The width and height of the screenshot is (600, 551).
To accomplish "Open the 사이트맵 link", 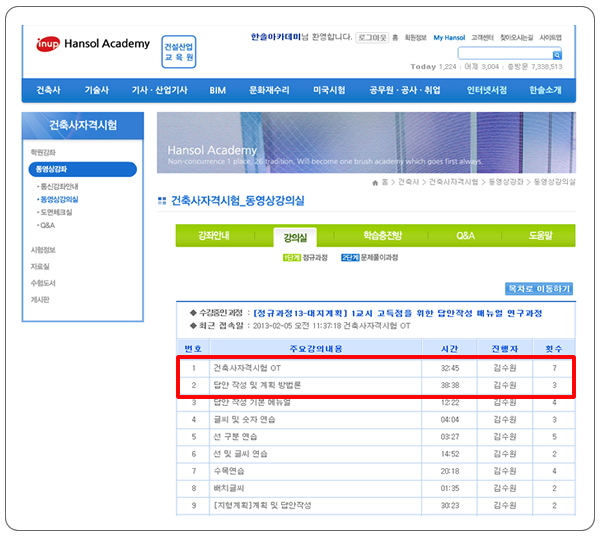I will click(x=551, y=37).
